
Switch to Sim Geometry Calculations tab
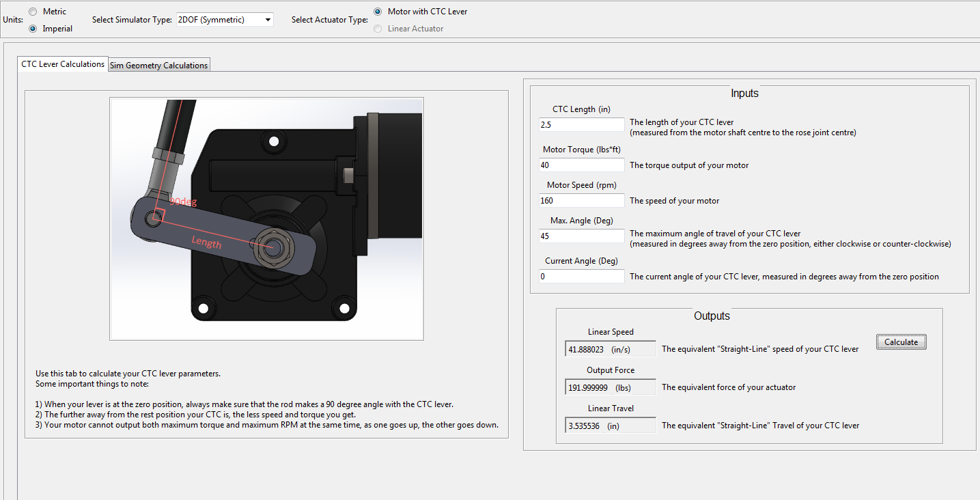pyautogui.click(x=158, y=65)
